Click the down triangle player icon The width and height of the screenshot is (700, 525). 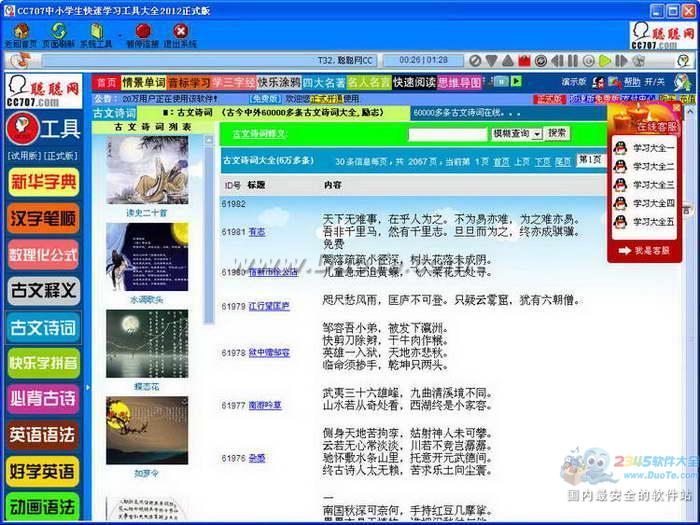[491, 61]
